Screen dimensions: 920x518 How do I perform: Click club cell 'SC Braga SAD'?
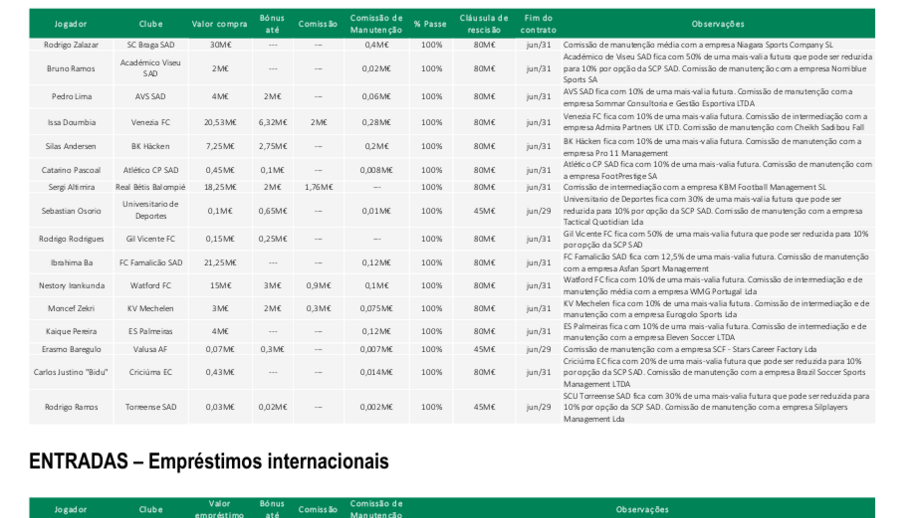click(150, 45)
